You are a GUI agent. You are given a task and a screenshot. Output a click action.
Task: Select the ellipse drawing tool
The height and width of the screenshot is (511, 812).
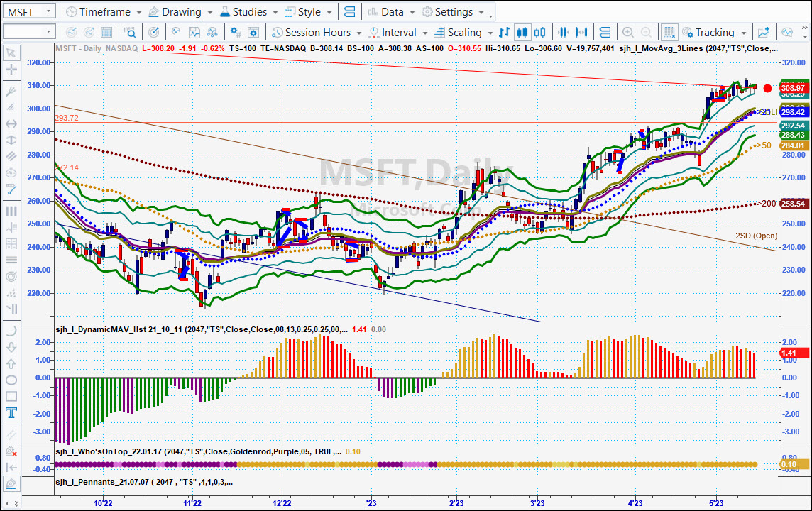[11, 380]
